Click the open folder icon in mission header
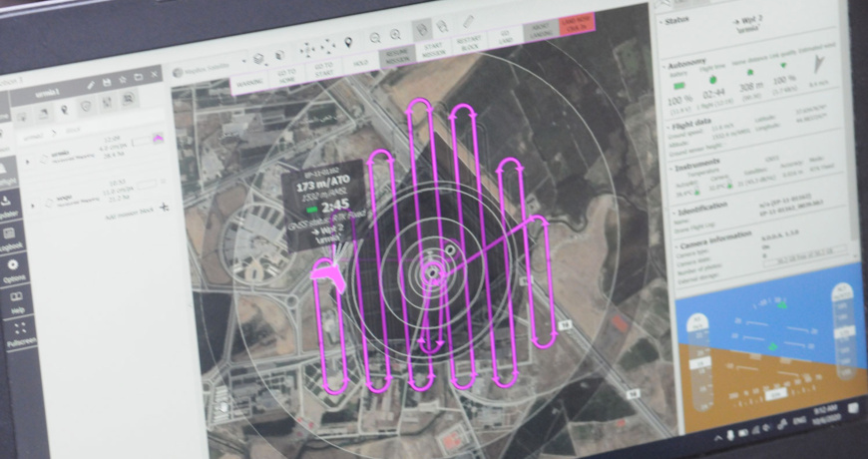Screen dimensions: 868x459 click(x=139, y=77)
